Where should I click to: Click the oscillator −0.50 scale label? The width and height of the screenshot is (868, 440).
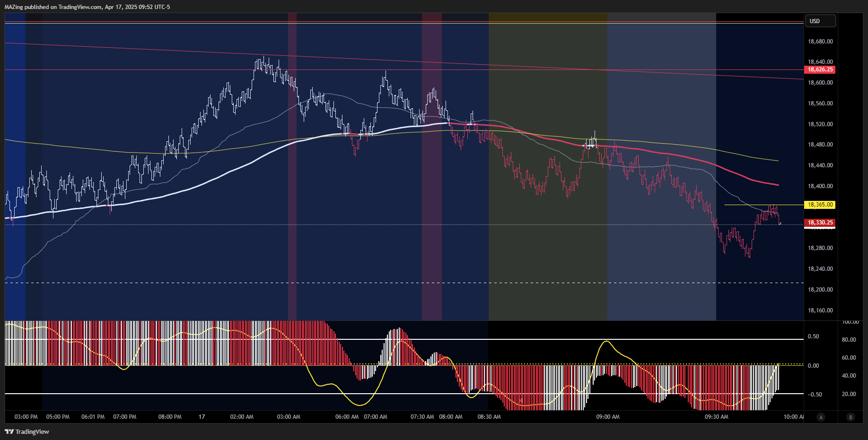815,395
